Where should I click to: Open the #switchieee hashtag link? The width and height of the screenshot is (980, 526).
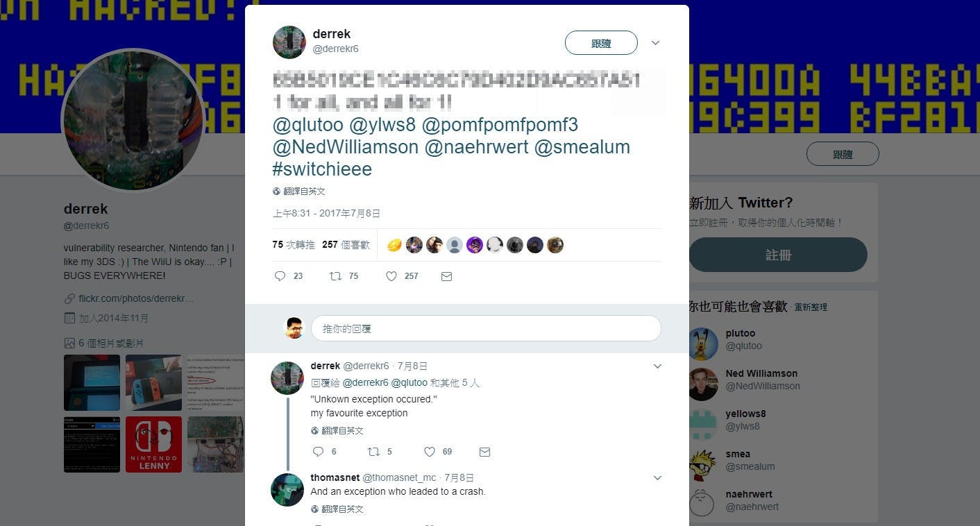point(322,169)
